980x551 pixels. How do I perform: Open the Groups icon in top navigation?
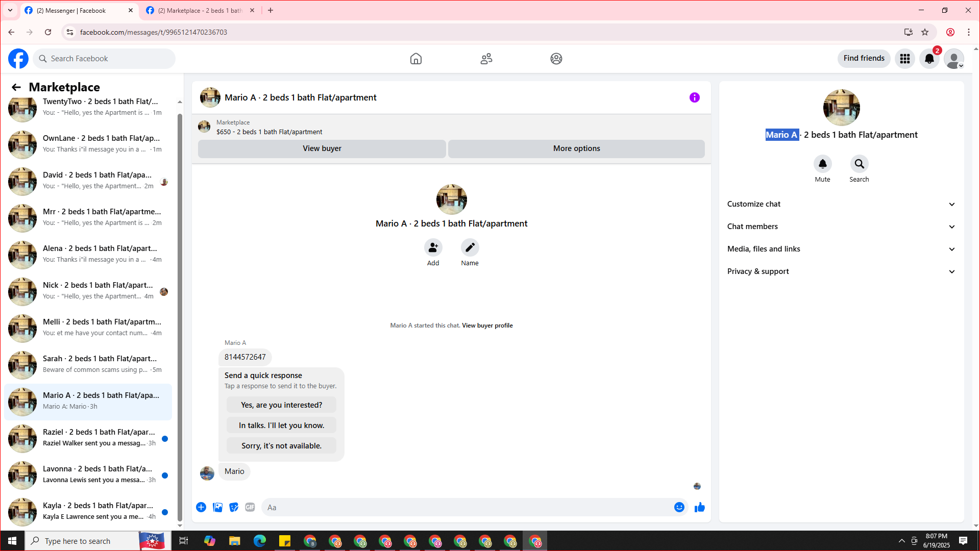(x=556, y=59)
